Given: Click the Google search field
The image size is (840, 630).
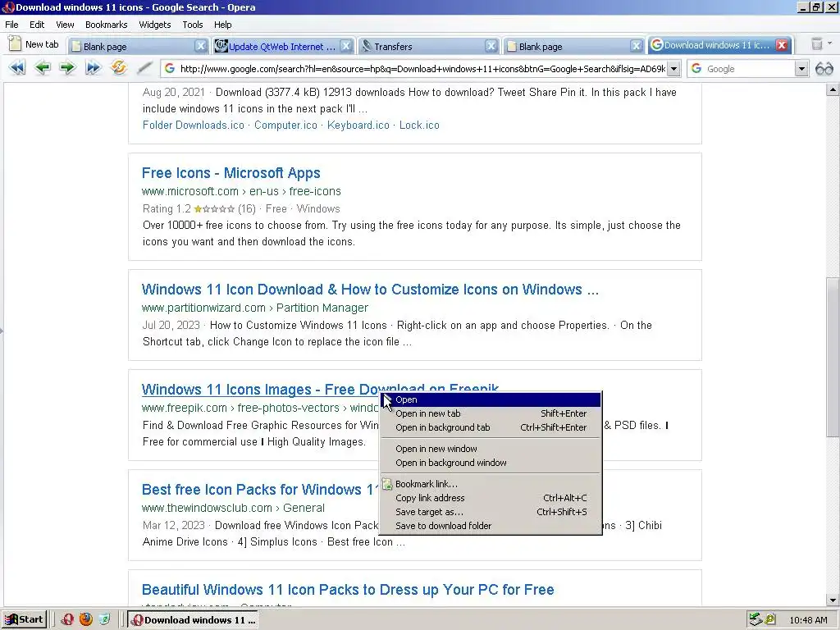Looking at the screenshot, I should [x=750, y=69].
